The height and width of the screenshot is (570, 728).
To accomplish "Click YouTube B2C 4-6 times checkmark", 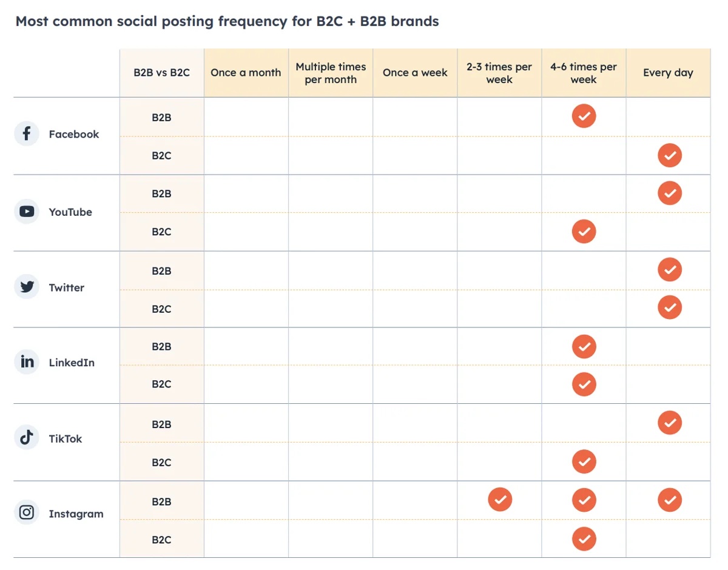I will pos(584,231).
